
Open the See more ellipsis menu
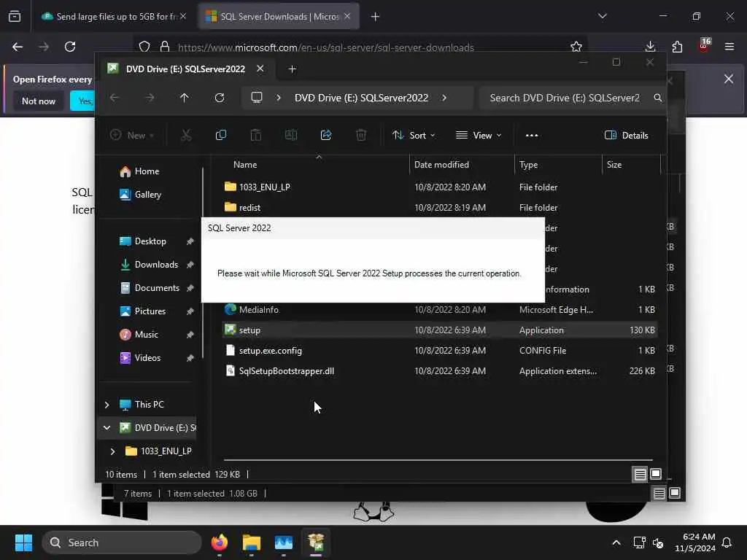point(532,135)
